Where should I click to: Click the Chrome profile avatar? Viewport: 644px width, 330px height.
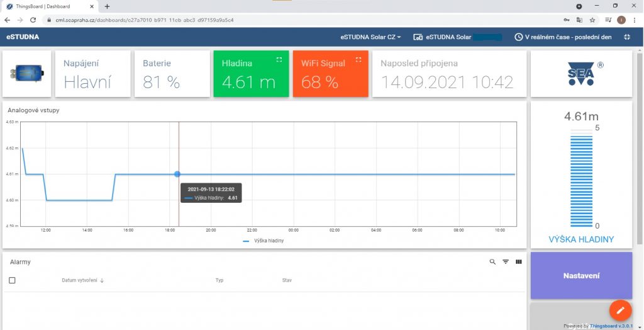pyautogui.click(x=621, y=20)
